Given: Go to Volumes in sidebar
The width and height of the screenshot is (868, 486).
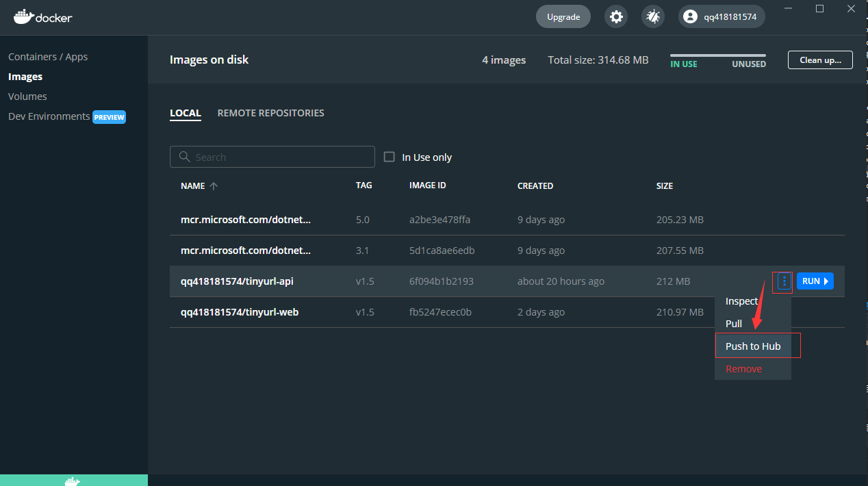Looking at the screenshot, I should (27, 97).
